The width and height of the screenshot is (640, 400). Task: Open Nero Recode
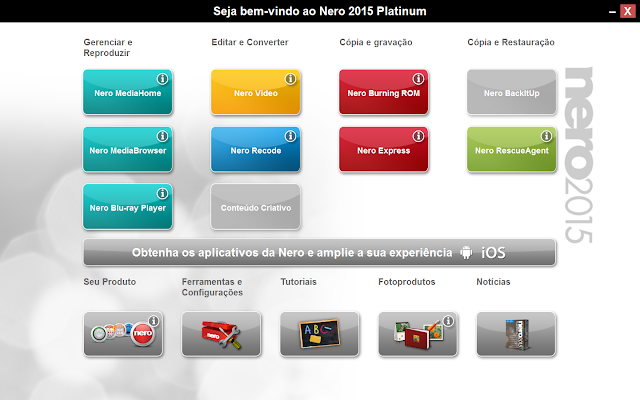256,149
